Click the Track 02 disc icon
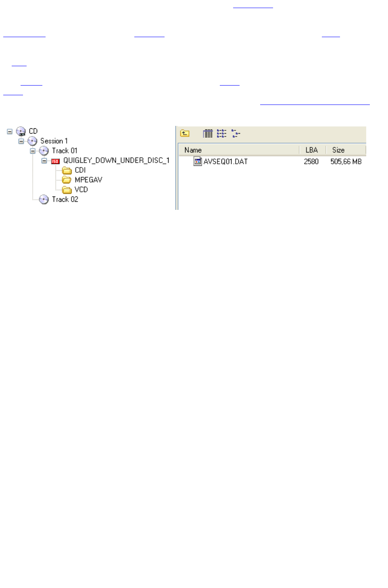Screen dimensions: 388x588 (44, 199)
